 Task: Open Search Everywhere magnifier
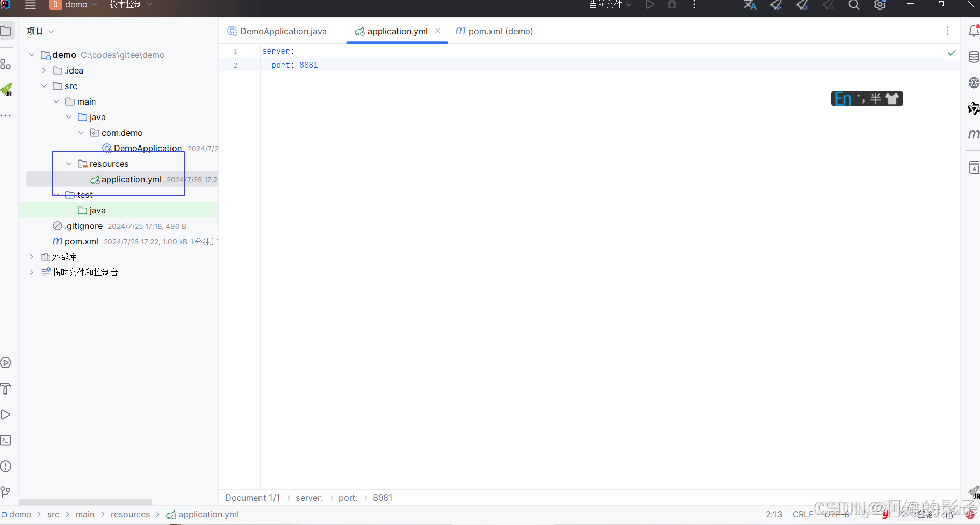point(854,5)
